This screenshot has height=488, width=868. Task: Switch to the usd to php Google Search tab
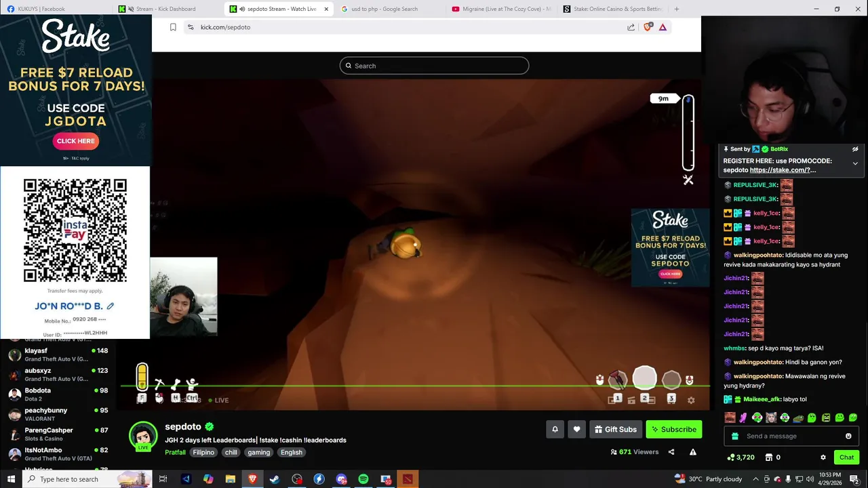click(x=389, y=9)
